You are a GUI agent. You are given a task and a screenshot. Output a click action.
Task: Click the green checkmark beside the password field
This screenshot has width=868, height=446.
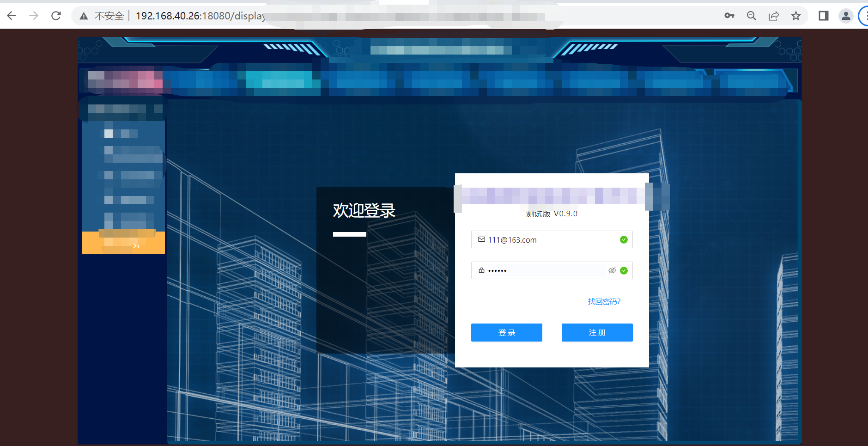point(624,270)
